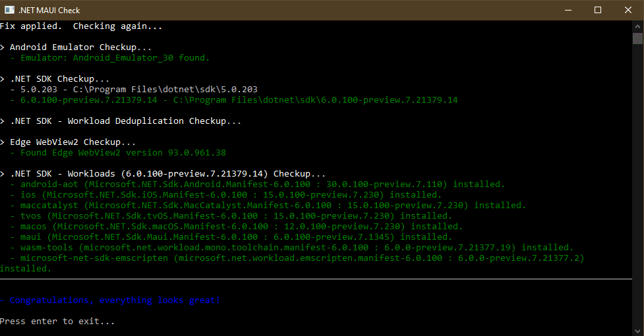Click the android-aot workload installed line
This screenshot has height=336, width=644.
pyautogui.click(x=258, y=184)
